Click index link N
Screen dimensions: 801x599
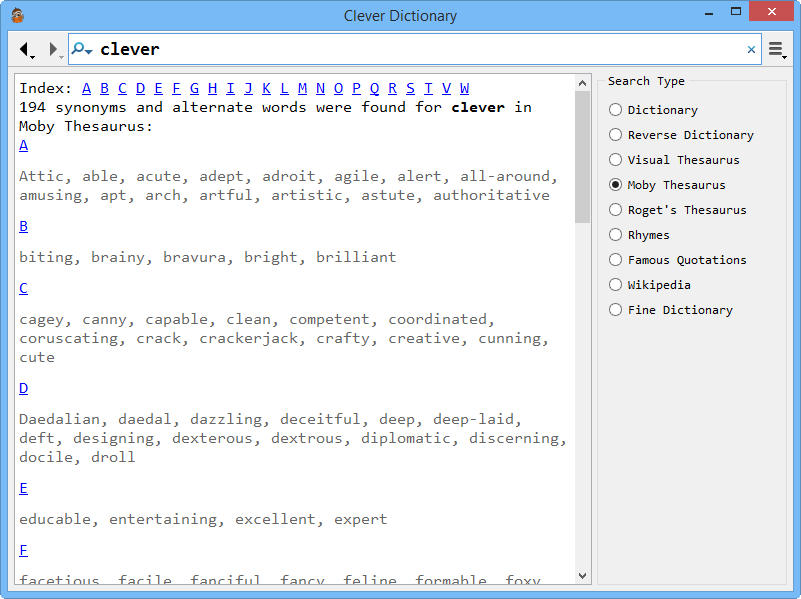pyautogui.click(x=320, y=88)
